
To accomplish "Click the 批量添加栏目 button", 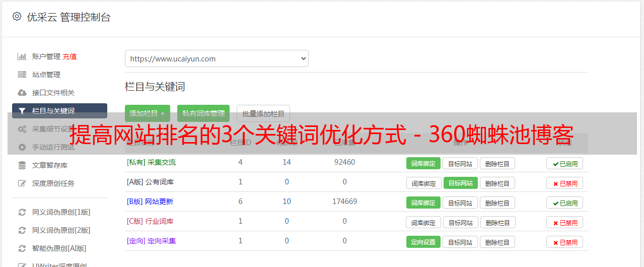I will pyautogui.click(x=263, y=113).
